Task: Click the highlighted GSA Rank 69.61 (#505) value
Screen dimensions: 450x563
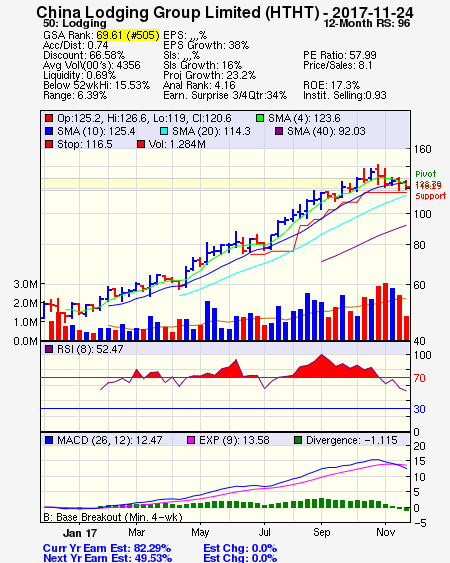Action: tap(127, 35)
